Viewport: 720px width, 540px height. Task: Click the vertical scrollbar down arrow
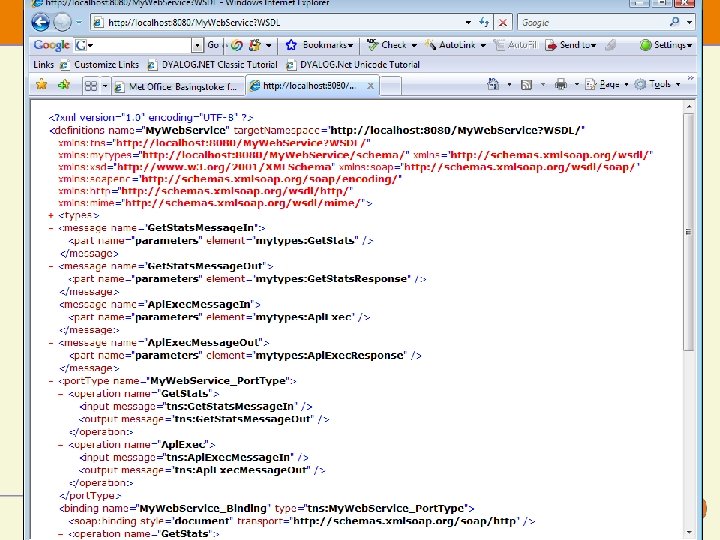pyautogui.click(x=688, y=533)
